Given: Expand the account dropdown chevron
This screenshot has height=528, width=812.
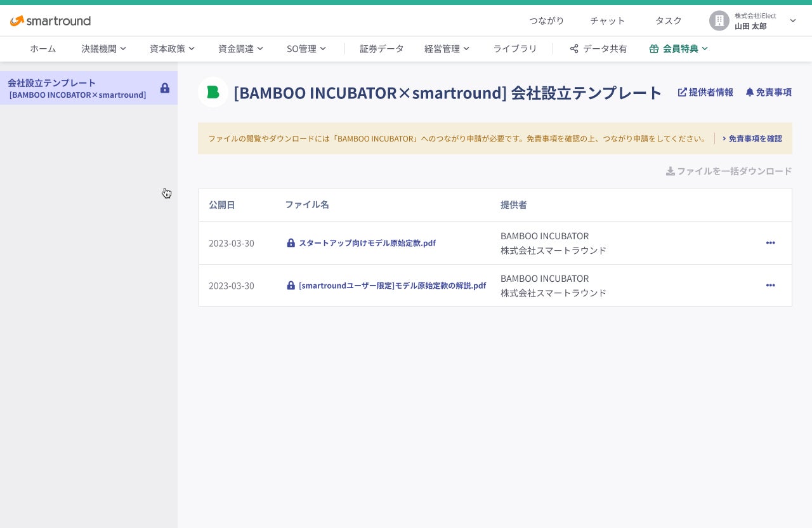Looking at the screenshot, I should click(793, 21).
